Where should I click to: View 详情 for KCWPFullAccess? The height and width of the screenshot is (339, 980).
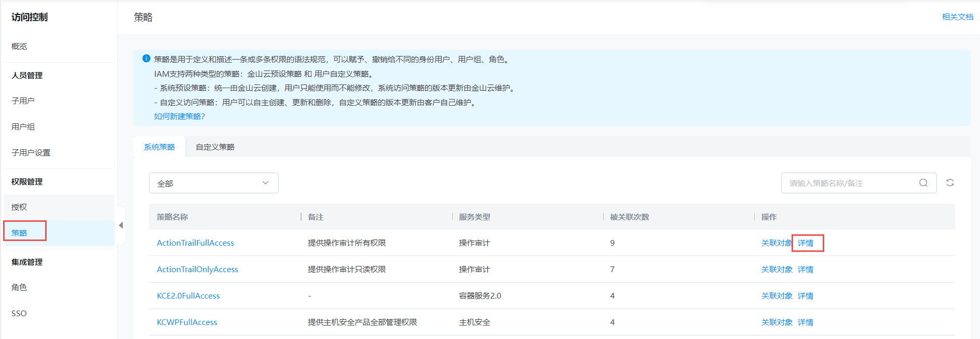[806, 322]
